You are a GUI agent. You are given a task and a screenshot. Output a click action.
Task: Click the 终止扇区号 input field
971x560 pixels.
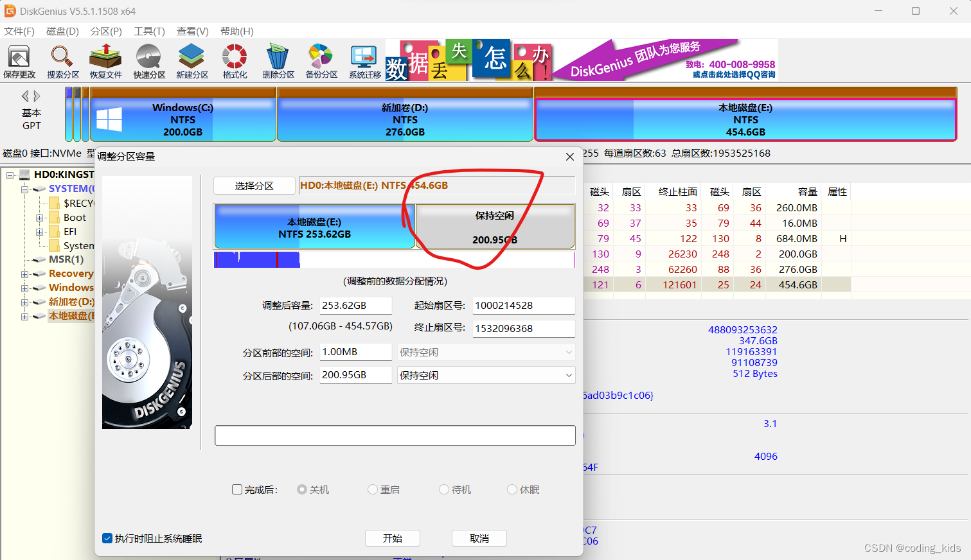(x=524, y=328)
